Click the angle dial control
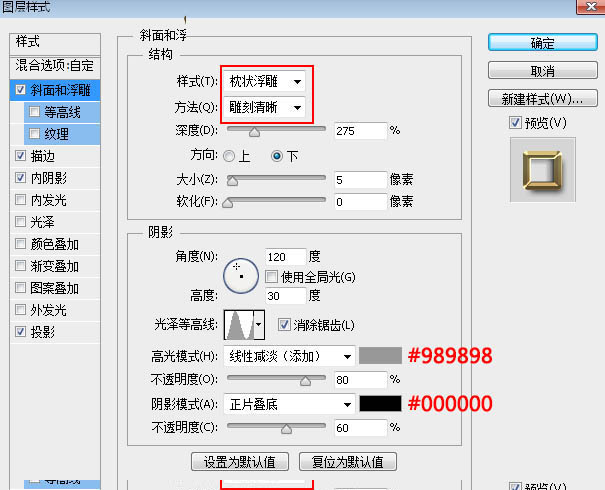The height and width of the screenshot is (490, 605). click(x=241, y=276)
